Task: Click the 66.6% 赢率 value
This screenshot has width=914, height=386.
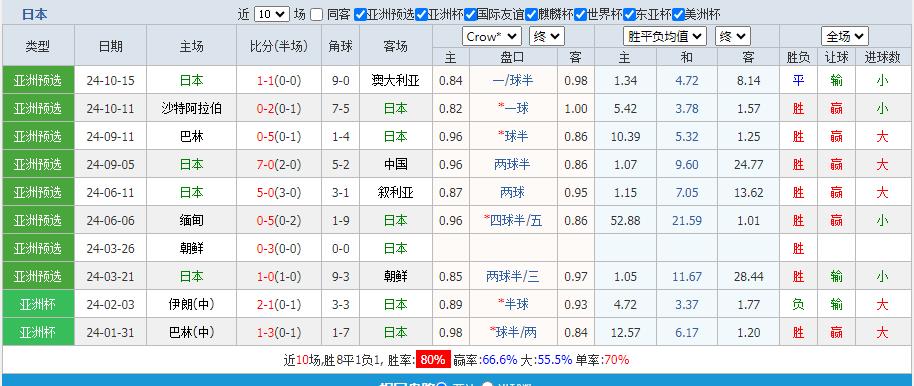Action: coord(500,360)
